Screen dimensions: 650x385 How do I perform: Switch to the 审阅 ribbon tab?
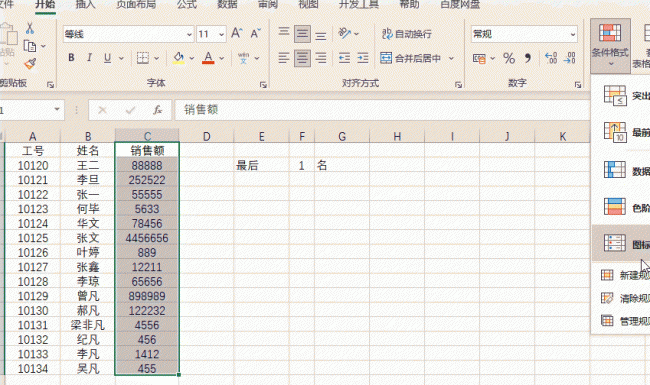[x=268, y=5]
